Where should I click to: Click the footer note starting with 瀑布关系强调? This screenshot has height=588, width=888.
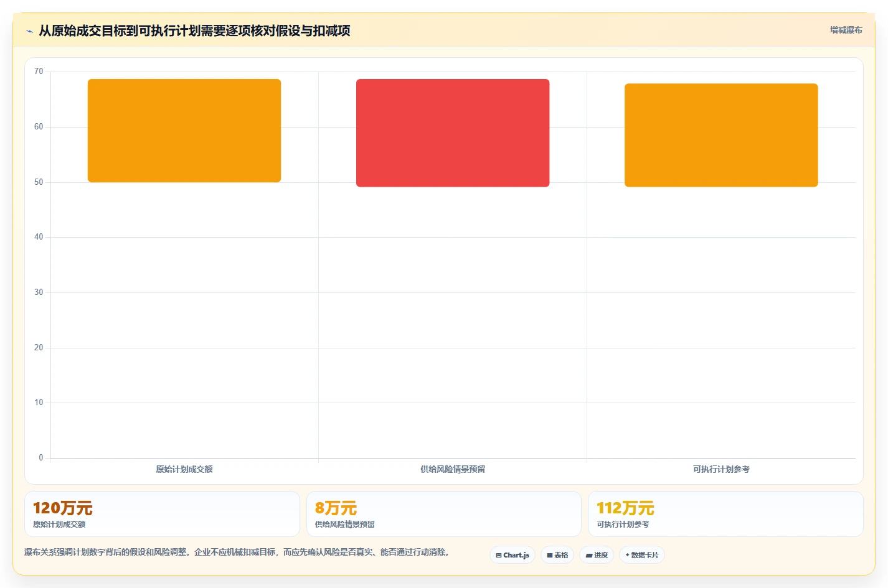tap(237, 553)
